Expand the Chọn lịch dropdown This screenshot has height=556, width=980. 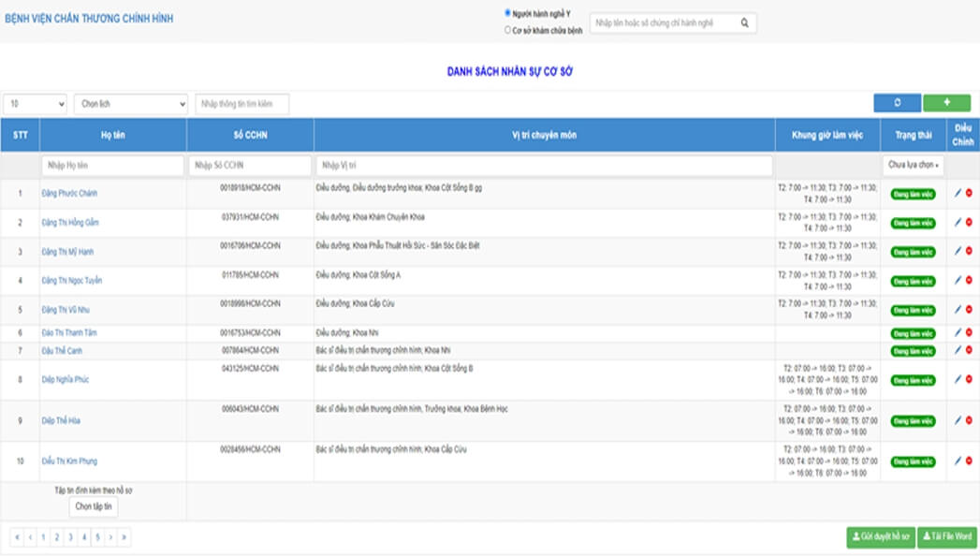131,104
